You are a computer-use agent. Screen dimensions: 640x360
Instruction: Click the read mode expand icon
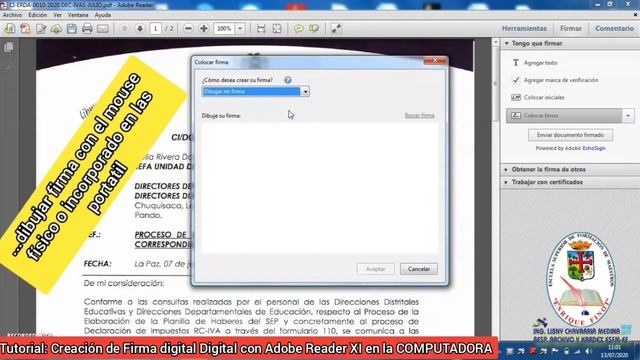tap(336, 29)
